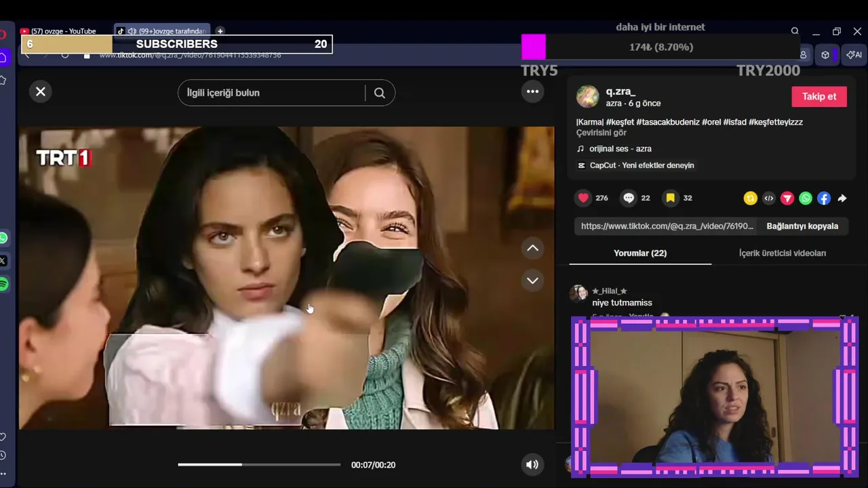Share to WhatsApp icon
868x488 pixels.
click(x=805, y=198)
